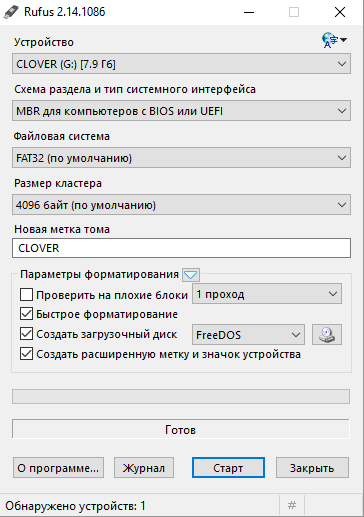
Task: Close the Rufus window with X
Action: tap(340, 12)
